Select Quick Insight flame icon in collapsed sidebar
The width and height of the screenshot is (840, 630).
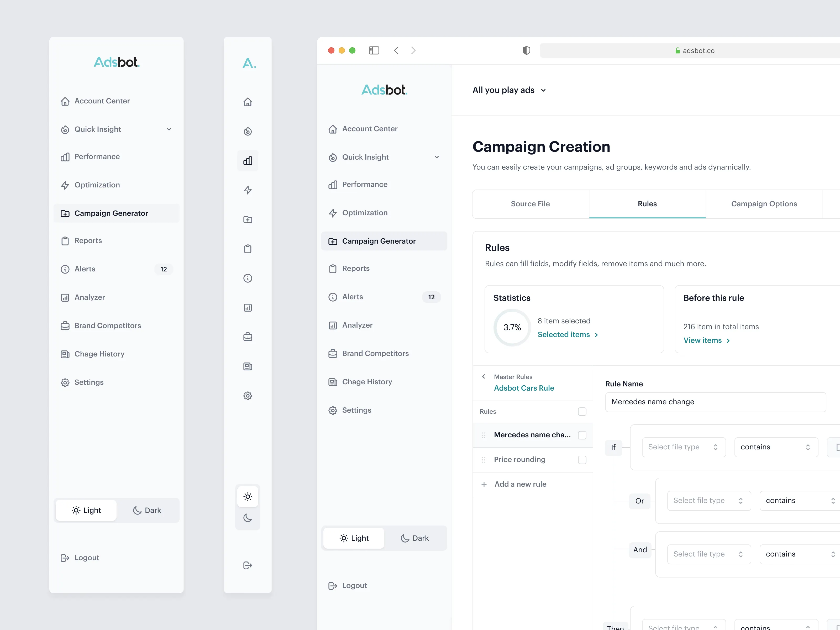click(x=248, y=131)
